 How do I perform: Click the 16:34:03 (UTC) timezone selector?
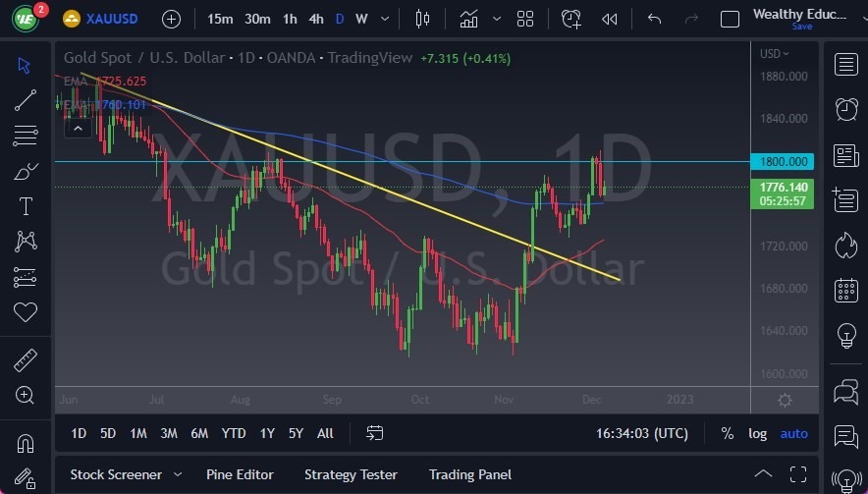click(641, 433)
